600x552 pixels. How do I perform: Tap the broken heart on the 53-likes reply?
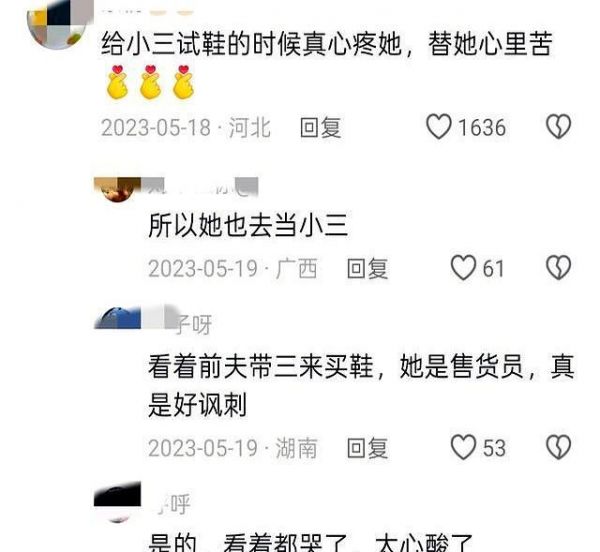pyautogui.click(x=558, y=447)
